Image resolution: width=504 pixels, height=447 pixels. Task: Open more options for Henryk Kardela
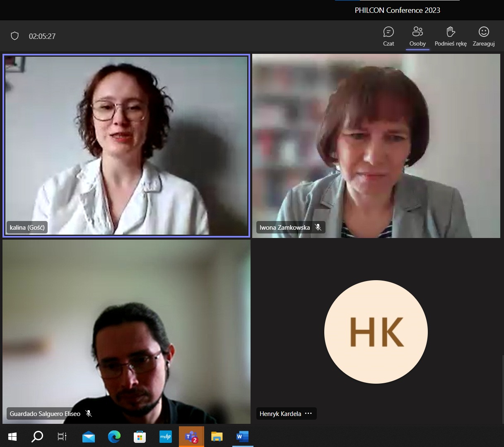pos(308,413)
